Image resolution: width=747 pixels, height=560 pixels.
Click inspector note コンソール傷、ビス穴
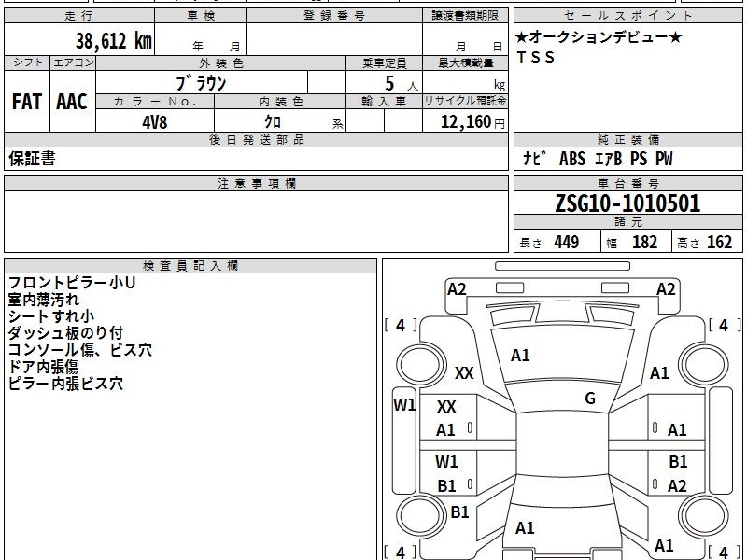pos(80,349)
